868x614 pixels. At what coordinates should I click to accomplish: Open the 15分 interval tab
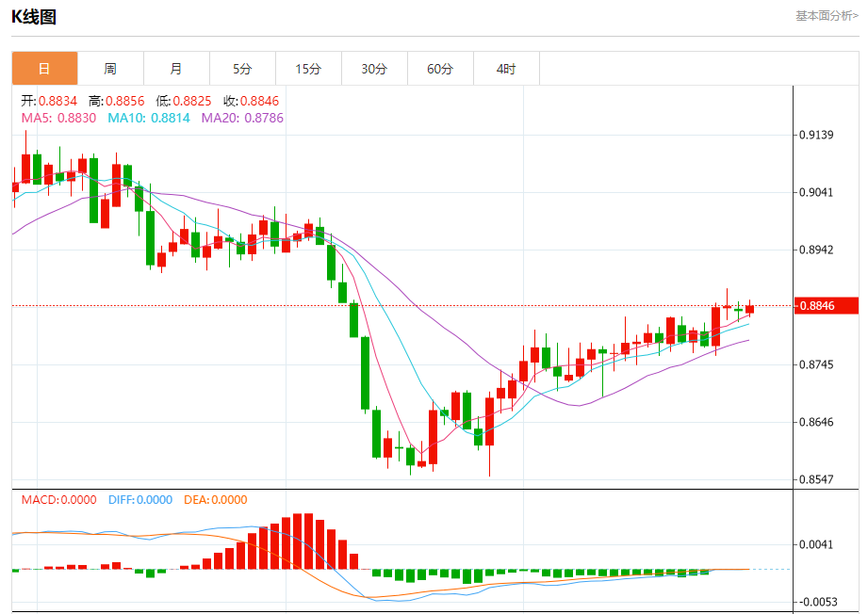(308, 69)
